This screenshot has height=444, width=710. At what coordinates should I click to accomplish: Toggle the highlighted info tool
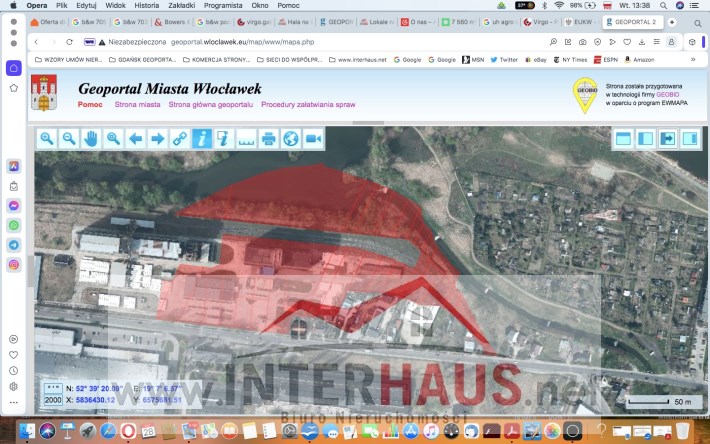click(201, 139)
